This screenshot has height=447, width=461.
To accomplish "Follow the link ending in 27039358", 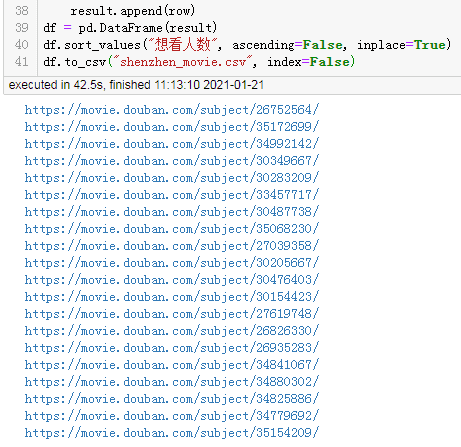I will 172,246.
